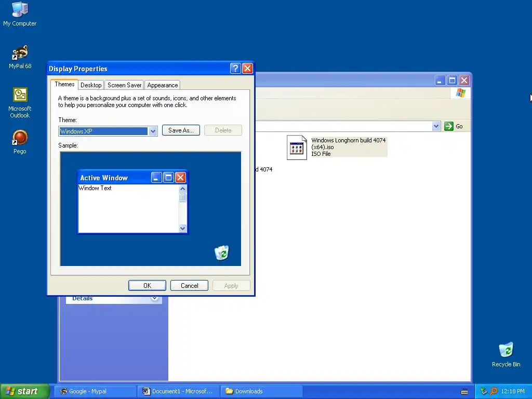The height and width of the screenshot is (399, 532).
Task: Select the Microsoft Outlook desktop icon
Action: pyautogui.click(x=20, y=103)
